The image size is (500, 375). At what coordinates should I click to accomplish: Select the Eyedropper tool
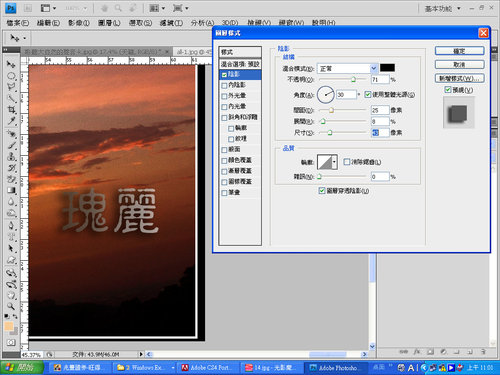[x=11, y=121]
